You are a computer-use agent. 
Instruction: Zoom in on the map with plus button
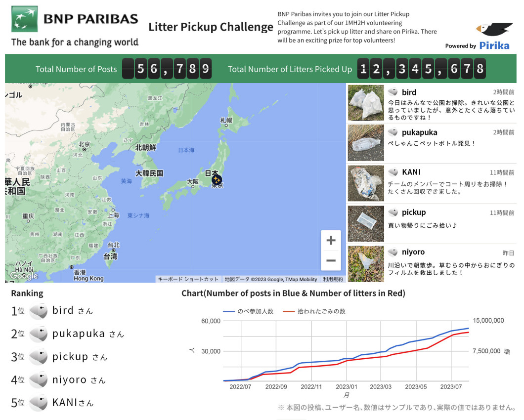point(331,240)
